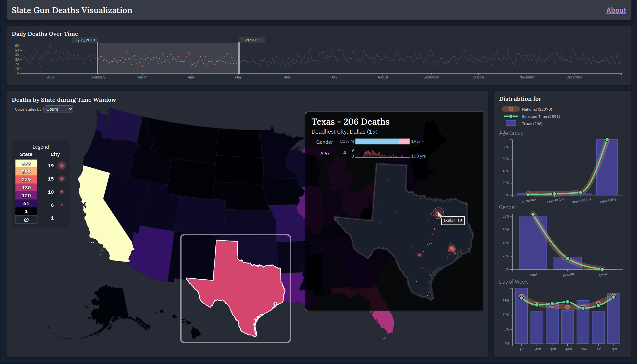Click the 358 state legend swatch
This screenshot has height=364, width=637.
click(x=26, y=163)
